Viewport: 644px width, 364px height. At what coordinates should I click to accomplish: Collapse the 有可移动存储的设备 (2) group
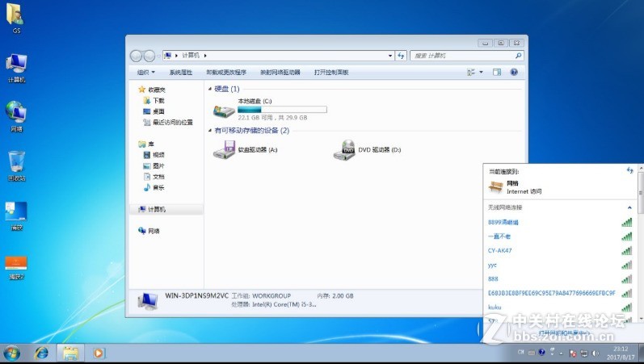pos(210,131)
